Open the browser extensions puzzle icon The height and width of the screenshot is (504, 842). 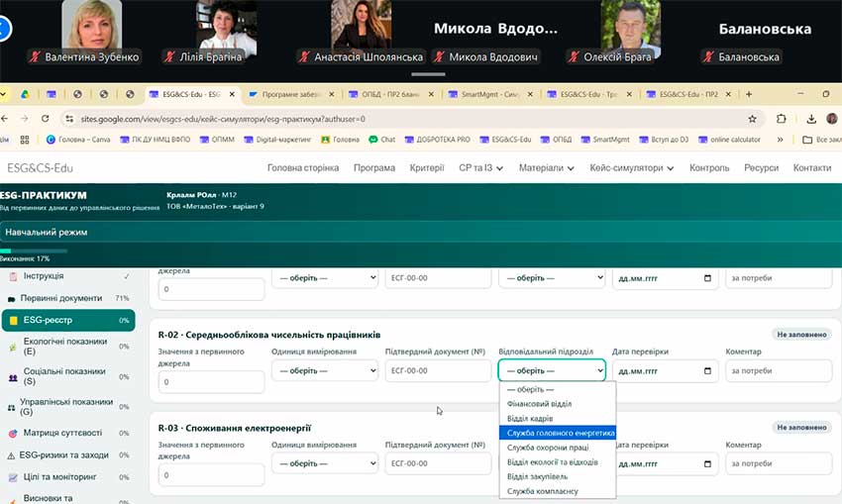pos(782,119)
